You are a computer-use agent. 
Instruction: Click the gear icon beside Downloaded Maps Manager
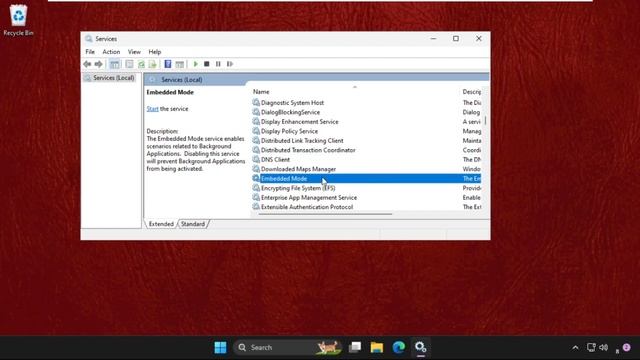256,169
